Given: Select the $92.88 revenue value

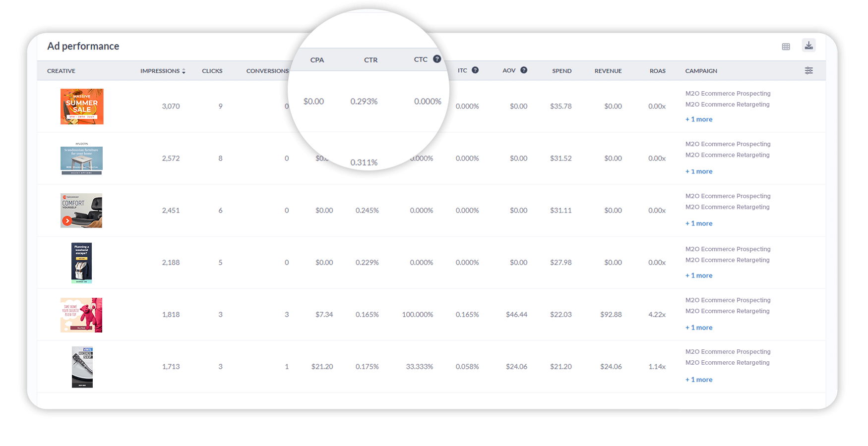Looking at the screenshot, I should click(611, 314).
